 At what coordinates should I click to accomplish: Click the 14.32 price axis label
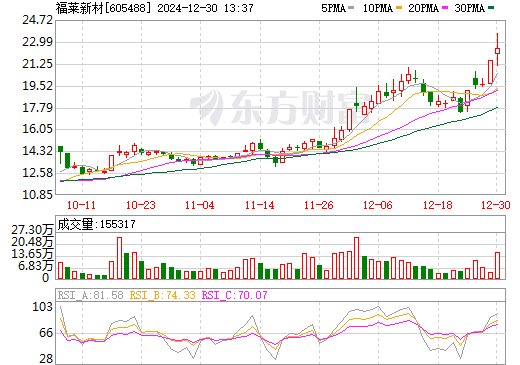click(38, 151)
